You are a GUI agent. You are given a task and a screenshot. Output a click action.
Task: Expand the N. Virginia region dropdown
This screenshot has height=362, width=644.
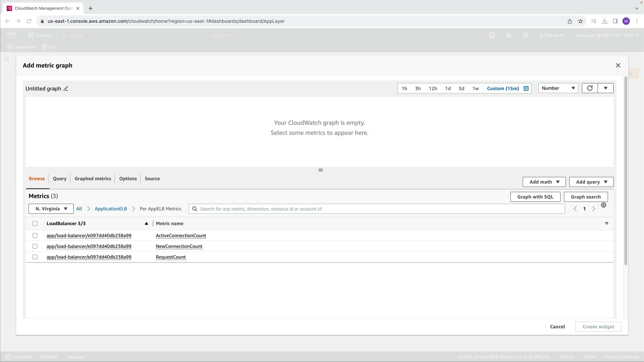(51, 209)
